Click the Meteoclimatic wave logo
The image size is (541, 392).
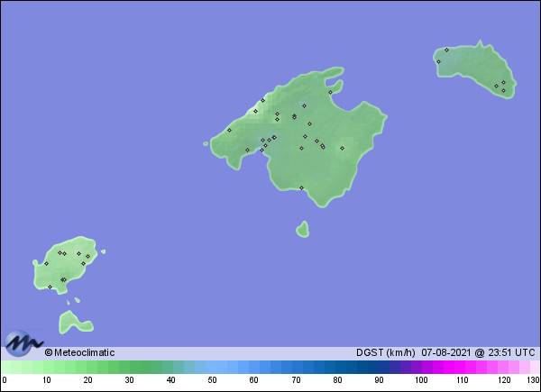click(x=23, y=343)
